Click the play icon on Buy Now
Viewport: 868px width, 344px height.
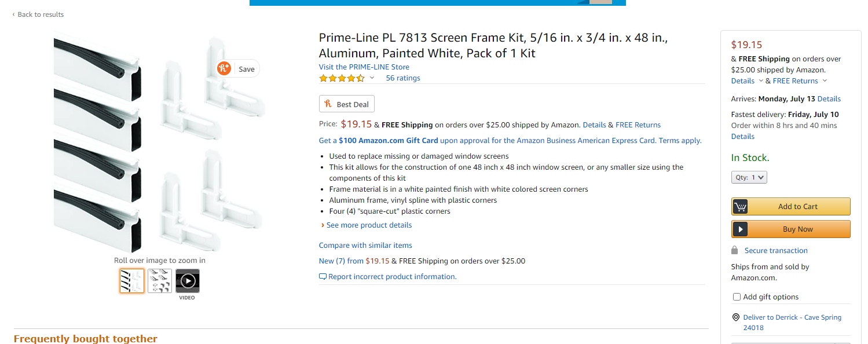tap(740, 229)
